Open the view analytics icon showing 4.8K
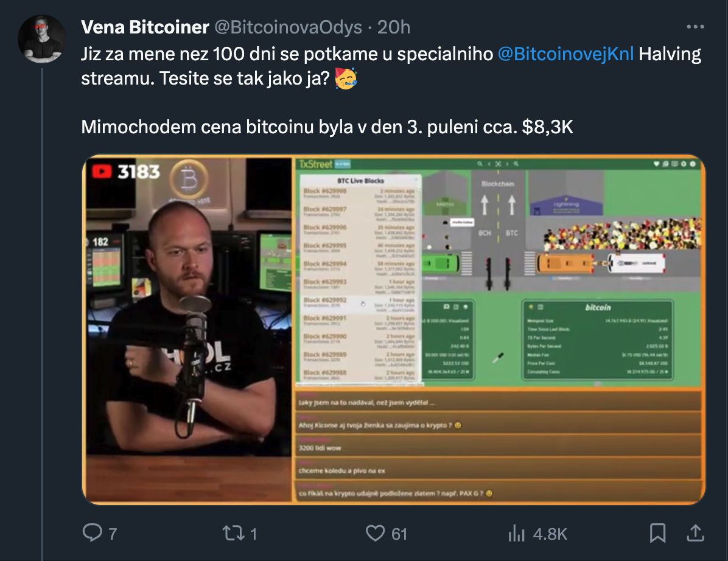The width and height of the screenshot is (728, 561). (x=516, y=533)
